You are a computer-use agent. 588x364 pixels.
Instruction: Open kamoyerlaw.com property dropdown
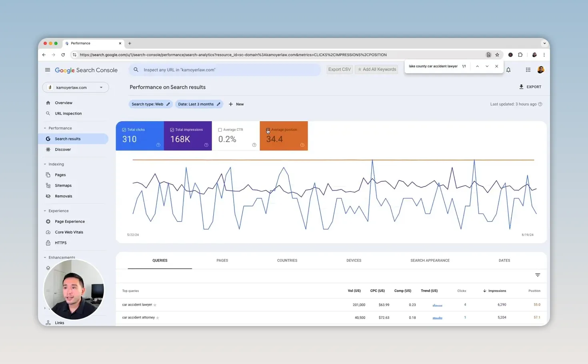point(76,88)
